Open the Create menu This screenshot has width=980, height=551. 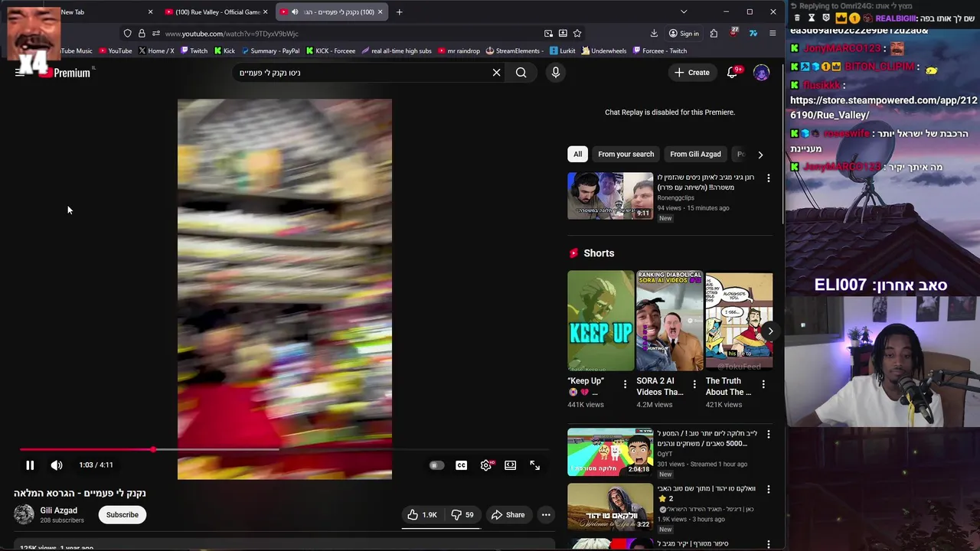click(692, 73)
